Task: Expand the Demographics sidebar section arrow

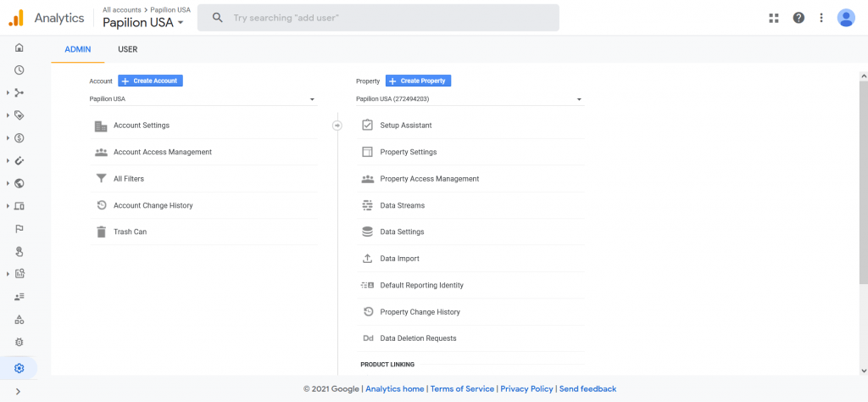Action: click(8, 183)
